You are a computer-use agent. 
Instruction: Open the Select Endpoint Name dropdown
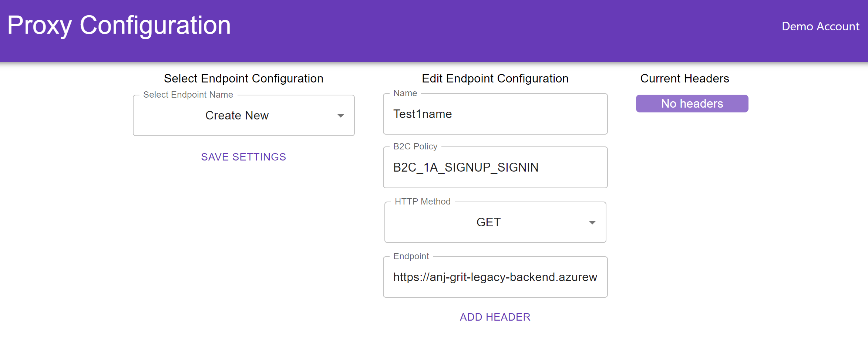pos(243,115)
